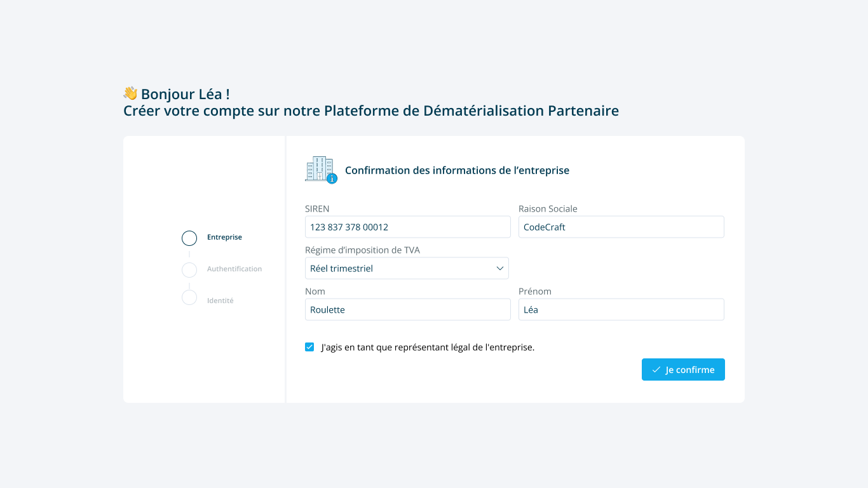This screenshot has width=868, height=488.
Task: Jump to the Identité step label
Action: pos(220,301)
